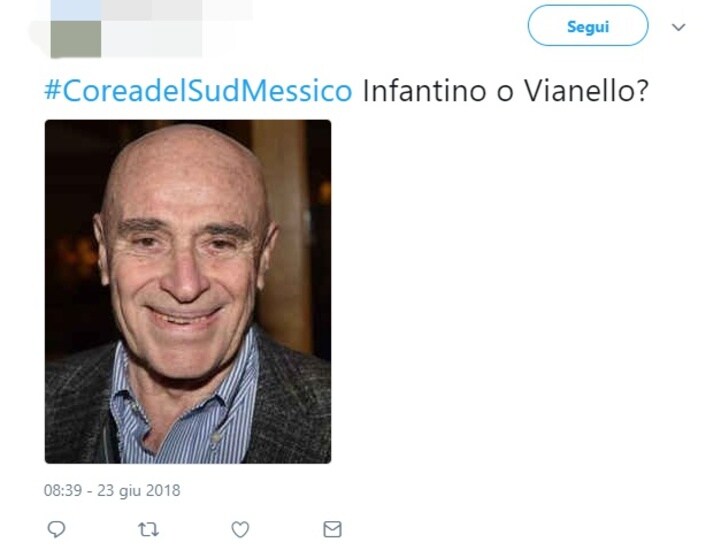Click the word 'Infantino' in the tweet
Image resolution: width=721 pixels, height=550 pixels.
coord(424,91)
